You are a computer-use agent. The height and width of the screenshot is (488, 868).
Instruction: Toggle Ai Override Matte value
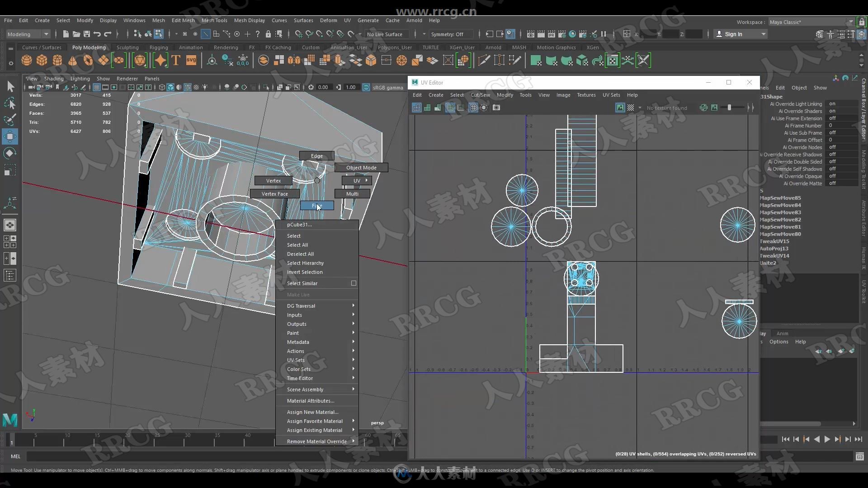841,183
